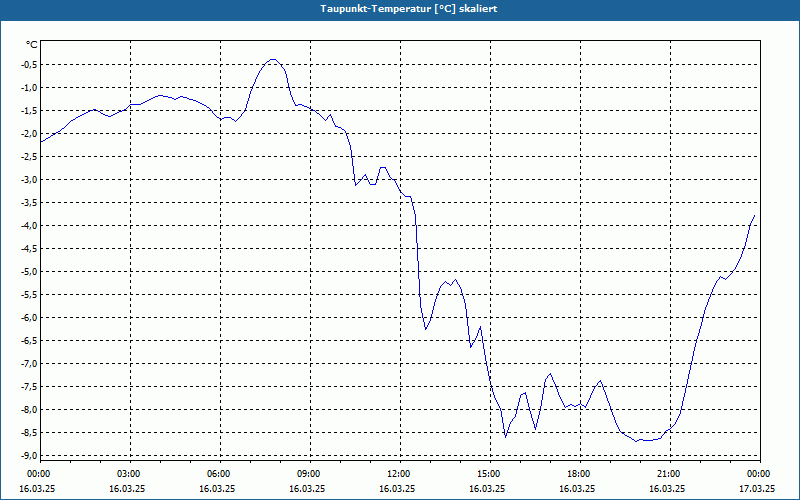Select the °C unit label on the y-axis
Image resolution: width=800 pixels, height=500 pixels.
32,45
